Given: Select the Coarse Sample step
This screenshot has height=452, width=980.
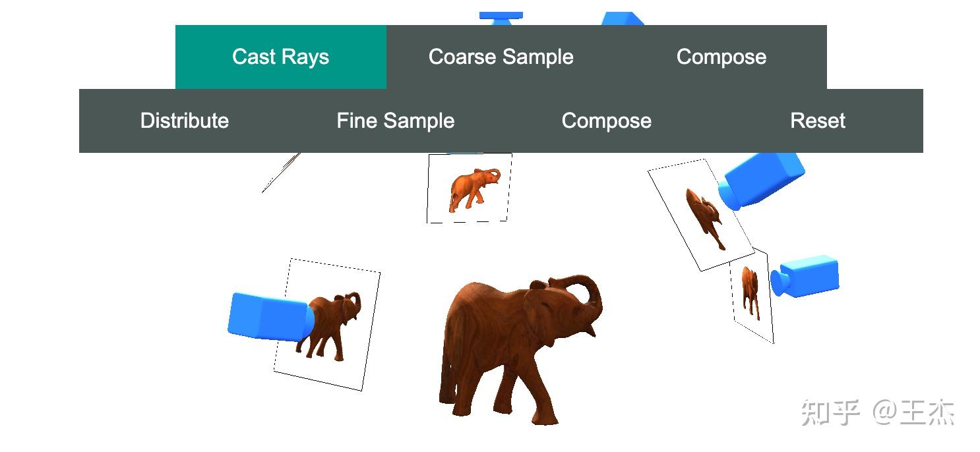Looking at the screenshot, I should [501, 57].
